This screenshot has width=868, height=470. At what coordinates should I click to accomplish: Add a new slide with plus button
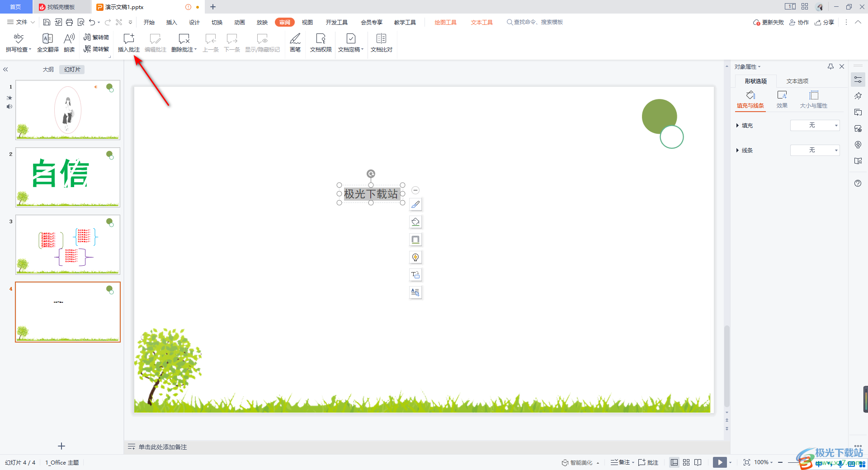[x=61, y=446]
